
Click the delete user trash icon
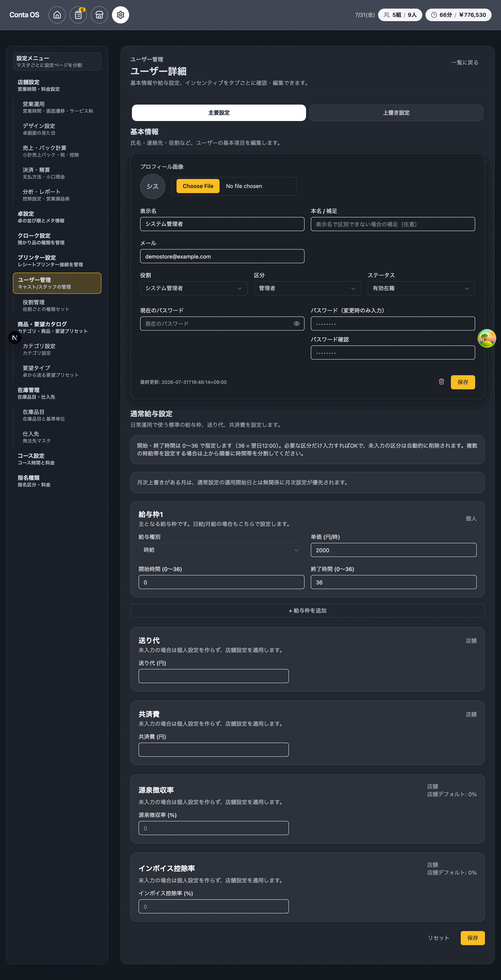[442, 382]
